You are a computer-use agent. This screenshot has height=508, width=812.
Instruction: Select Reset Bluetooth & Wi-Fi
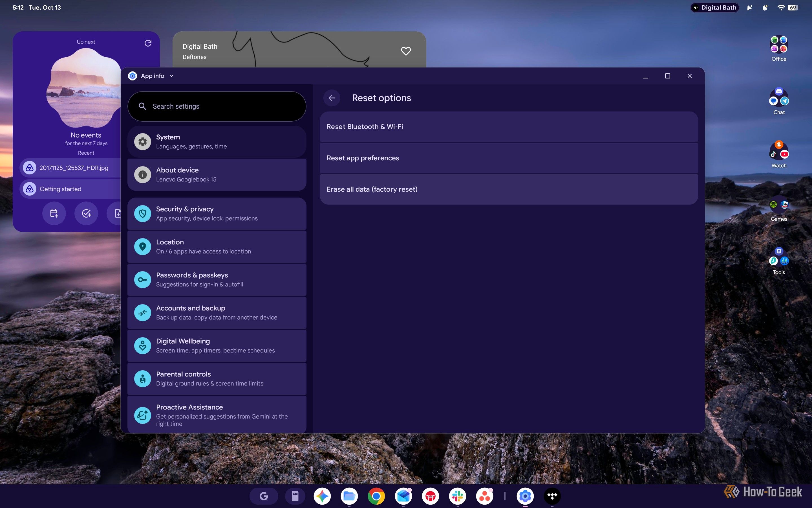(509, 127)
